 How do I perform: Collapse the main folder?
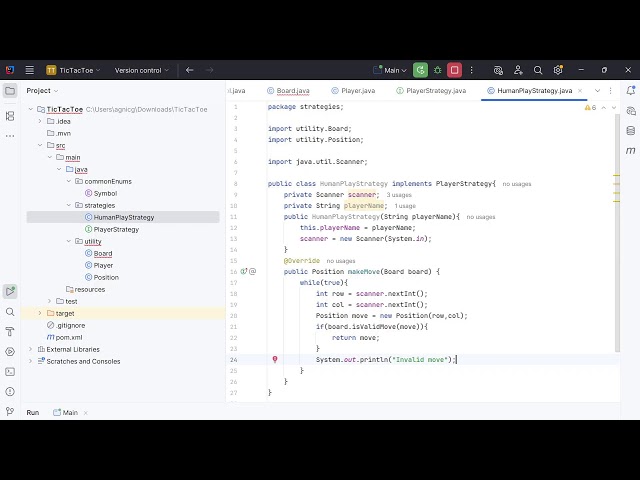click(x=50, y=157)
